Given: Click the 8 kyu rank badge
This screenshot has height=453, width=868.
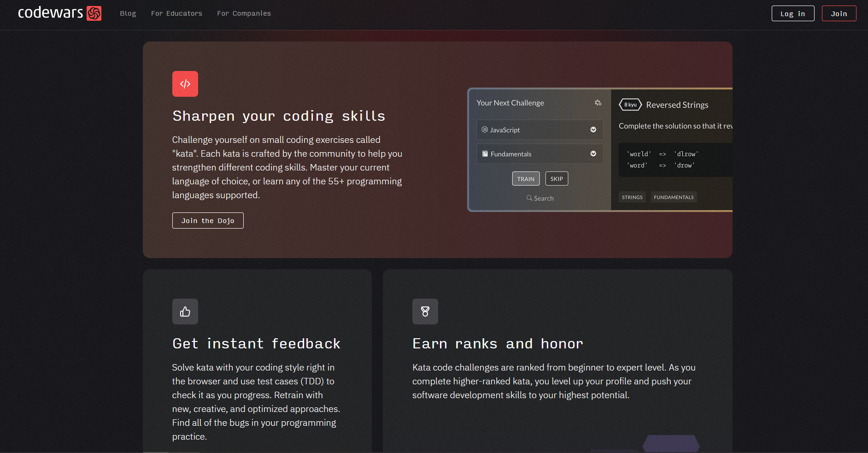Looking at the screenshot, I should tap(629, 104).
